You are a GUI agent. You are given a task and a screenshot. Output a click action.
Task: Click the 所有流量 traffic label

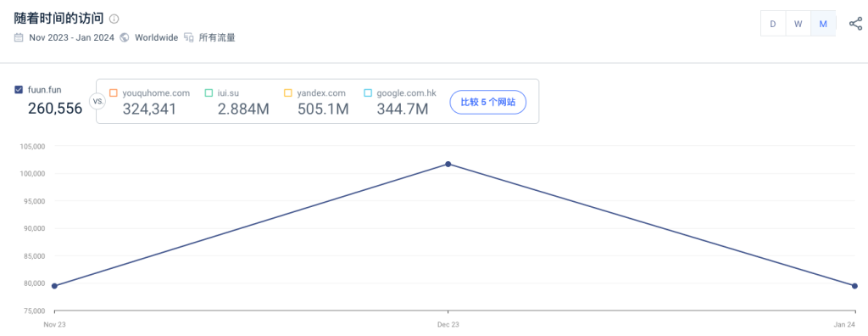coord(217,37)
